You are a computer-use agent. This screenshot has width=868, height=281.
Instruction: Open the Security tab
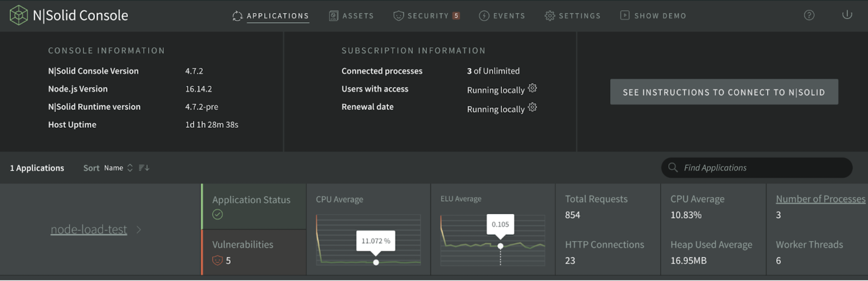point(428,16)
